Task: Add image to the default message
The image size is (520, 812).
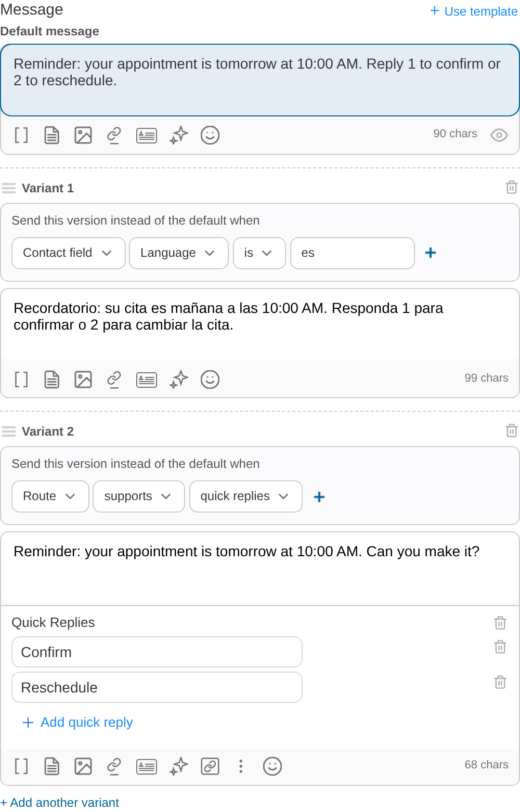Action: click(83, 135)
